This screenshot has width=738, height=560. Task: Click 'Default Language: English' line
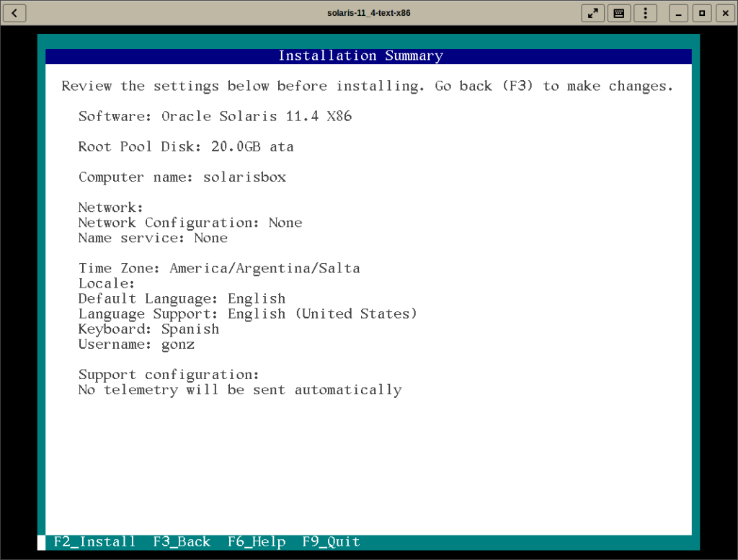click(182, 299)
